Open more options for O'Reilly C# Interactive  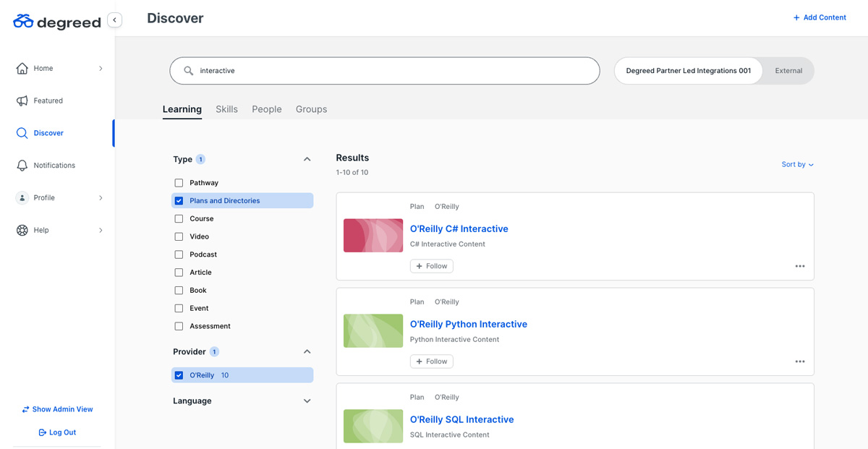coord(800,266)
